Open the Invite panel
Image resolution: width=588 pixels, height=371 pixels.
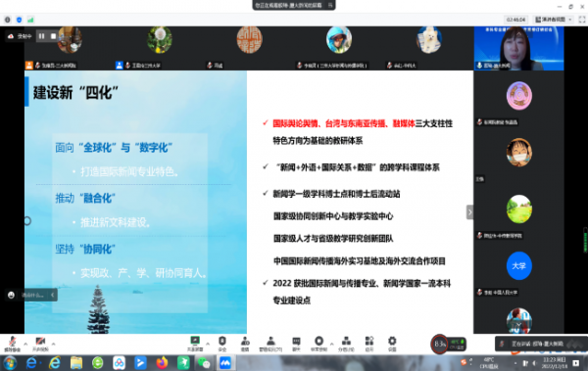click(245, 344)
